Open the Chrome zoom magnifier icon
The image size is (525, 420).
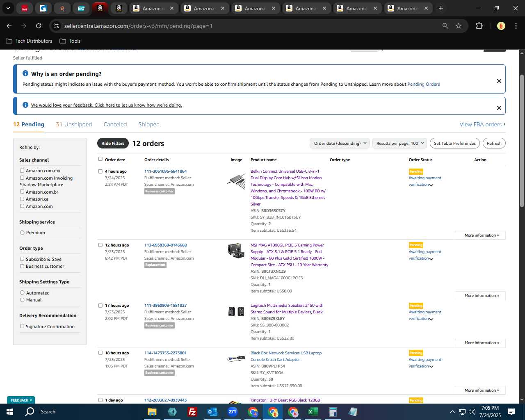pos(445,26)
